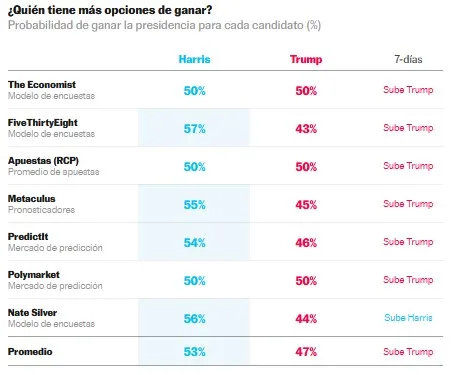Select the PredictIt row label
The image size is (453, 375).
[x=28, y=237]
